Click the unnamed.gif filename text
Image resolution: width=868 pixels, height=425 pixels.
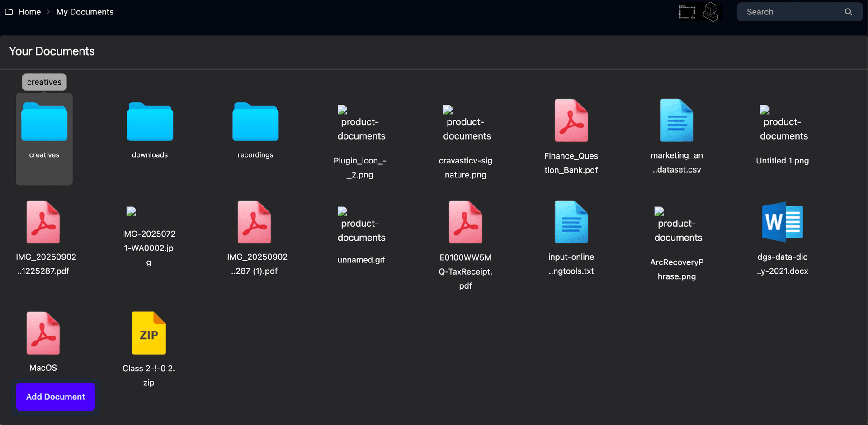(361, 260)
